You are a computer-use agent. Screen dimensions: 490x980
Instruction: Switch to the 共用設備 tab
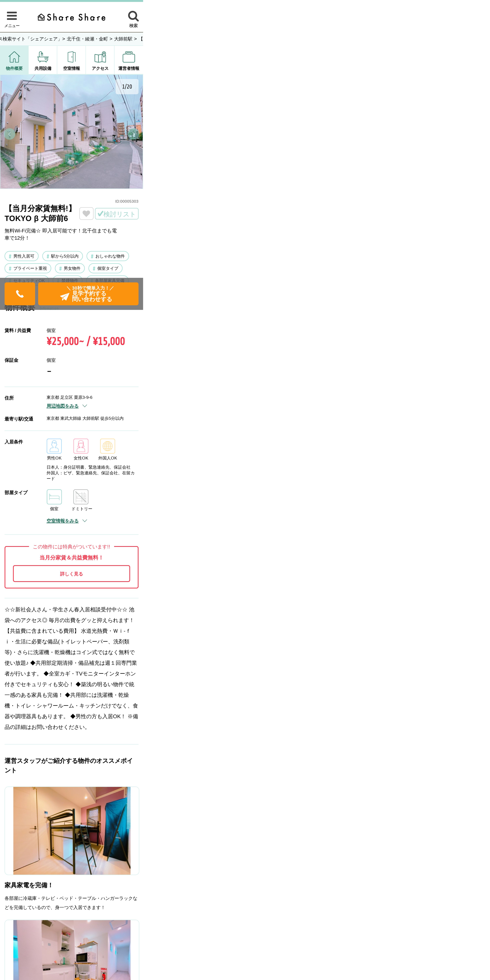coord(43,60)
